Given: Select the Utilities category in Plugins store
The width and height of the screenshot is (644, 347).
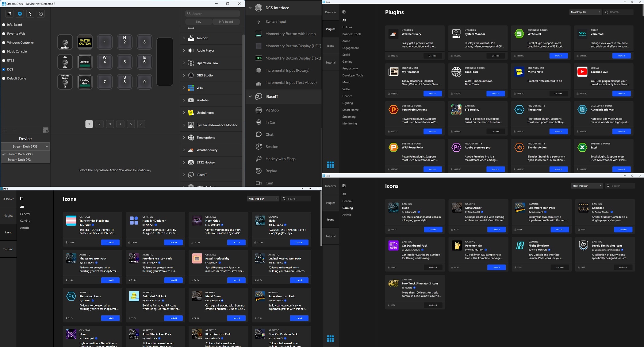Looking at the screenshot, I should tap(347, 27).
